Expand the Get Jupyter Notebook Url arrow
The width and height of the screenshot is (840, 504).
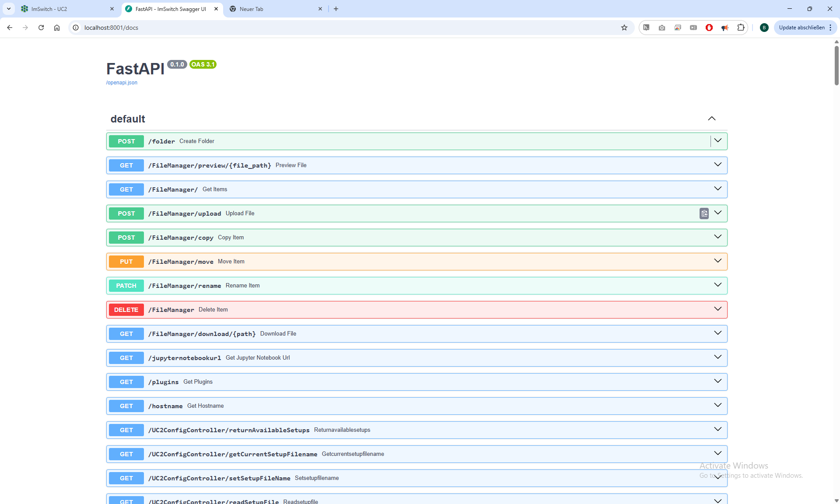[x=718, y=357]
